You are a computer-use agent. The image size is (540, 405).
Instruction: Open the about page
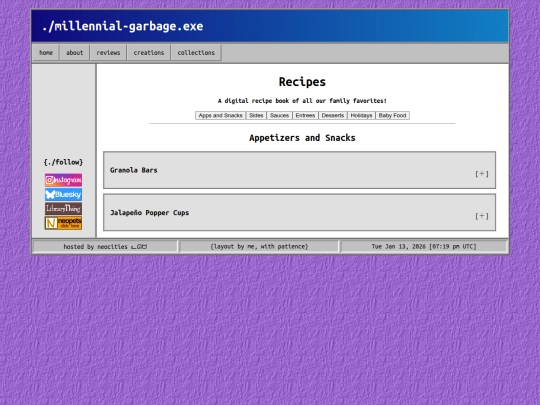click(74, 53)
